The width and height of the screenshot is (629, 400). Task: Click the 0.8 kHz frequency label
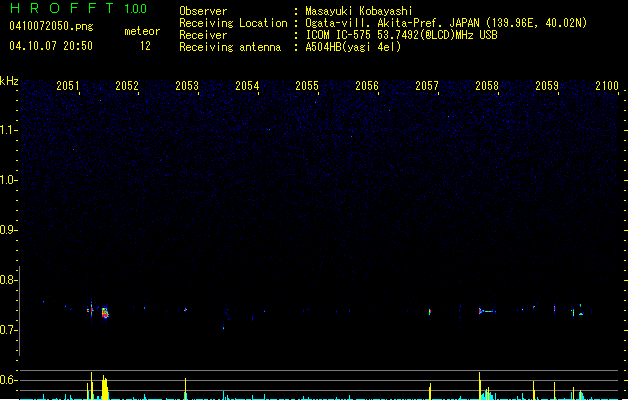[8, 280]
